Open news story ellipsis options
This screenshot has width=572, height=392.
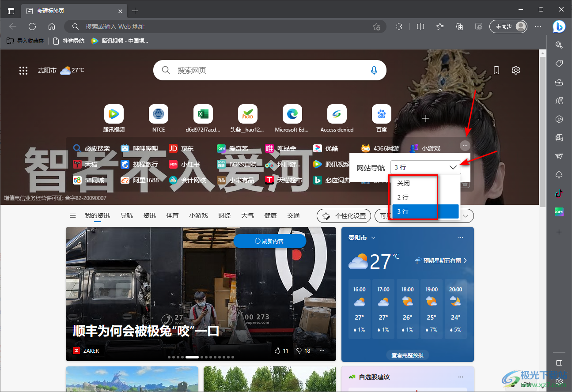pos(322,351)
